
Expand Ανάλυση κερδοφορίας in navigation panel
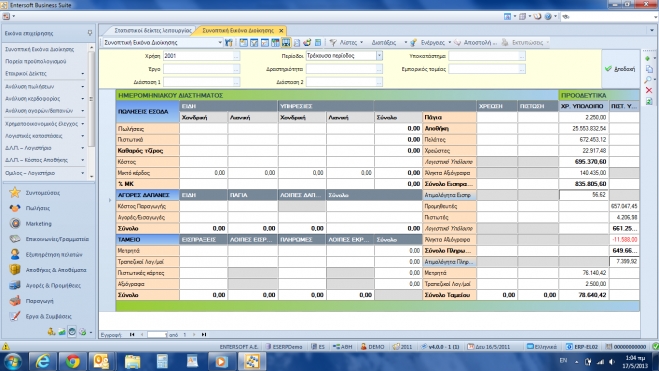(82, 99)
